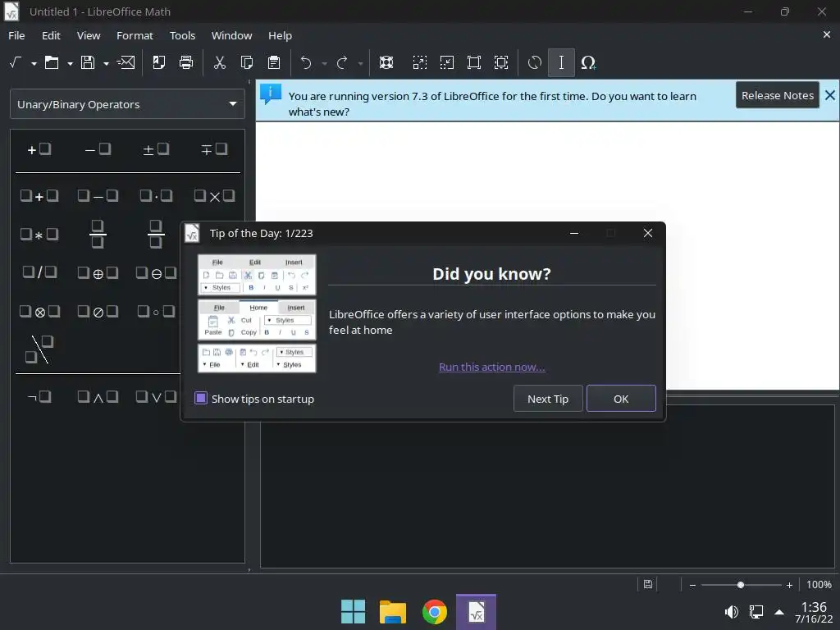This screenshot has height=630, width=840.
Task: Insert the binary subtraction operator
Action: (98, 196)
